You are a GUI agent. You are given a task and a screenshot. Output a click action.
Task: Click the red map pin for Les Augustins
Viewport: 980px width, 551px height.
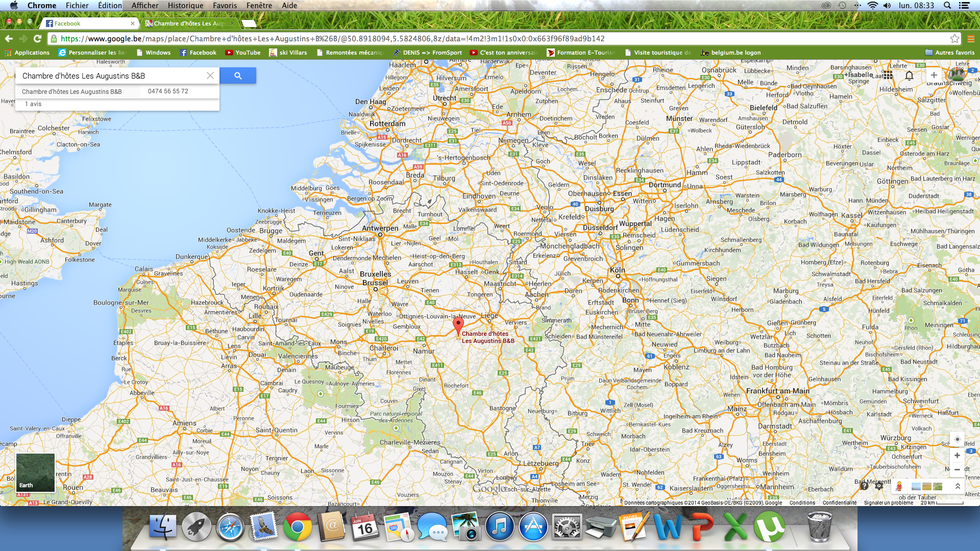point(458,325)
